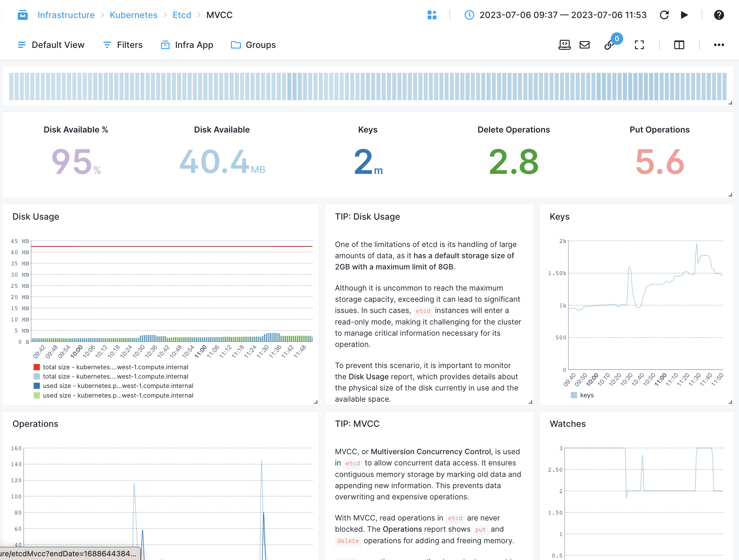Click the timeline heatmap bar strip

[x=368, y=86]
